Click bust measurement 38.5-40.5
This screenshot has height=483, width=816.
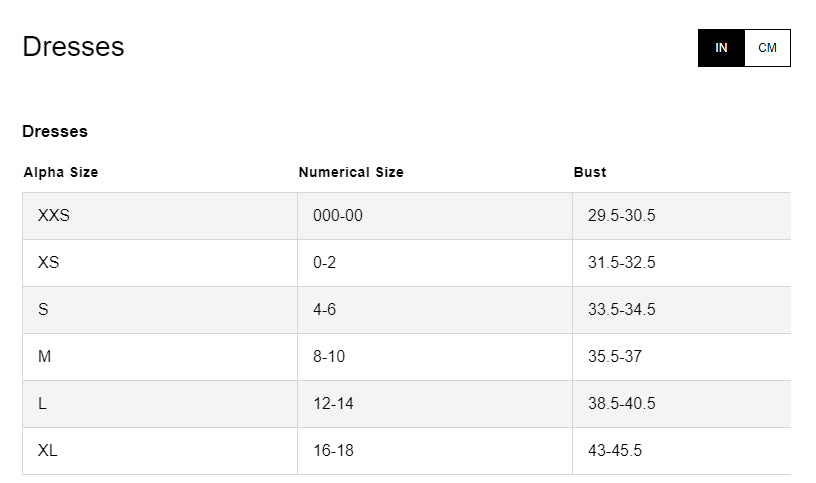(x=621, y=404)
